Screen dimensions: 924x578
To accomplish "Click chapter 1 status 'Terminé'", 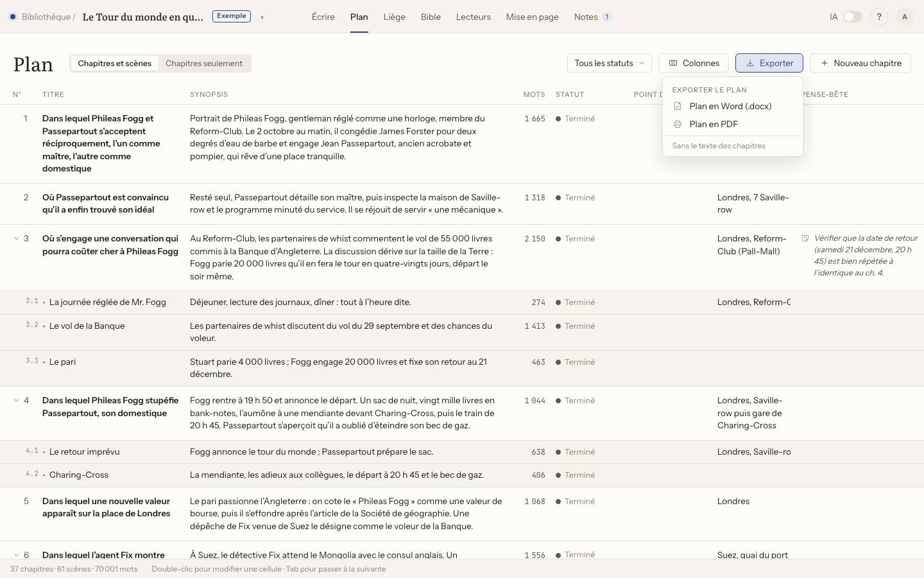I will (576, 119).
